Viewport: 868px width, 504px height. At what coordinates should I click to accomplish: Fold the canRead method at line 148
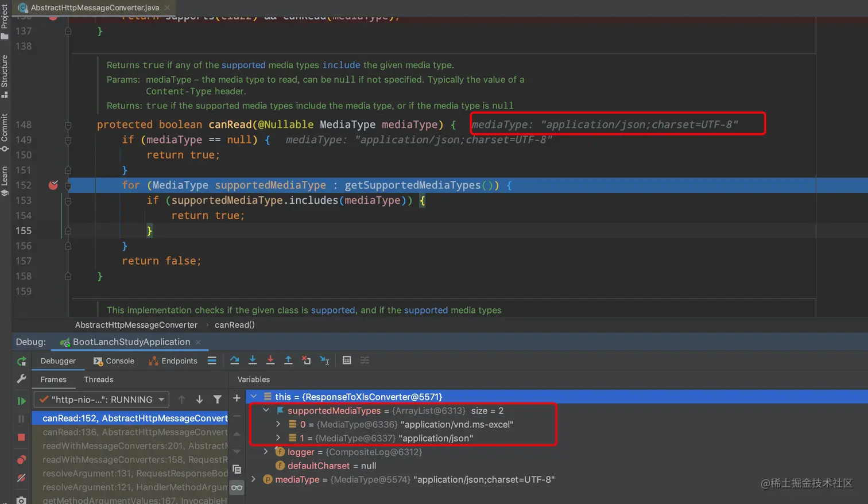coord(68,125)
